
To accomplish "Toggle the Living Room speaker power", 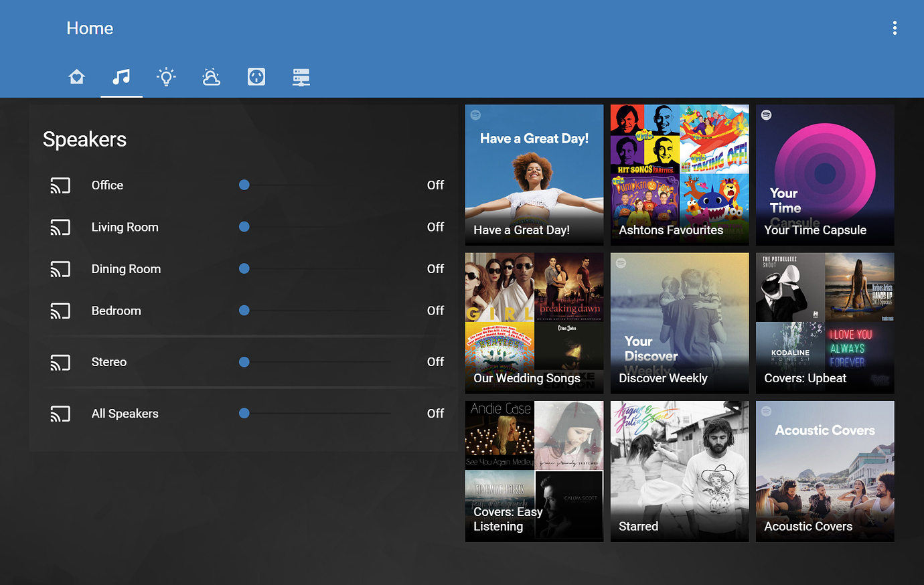I will (435, 227).
